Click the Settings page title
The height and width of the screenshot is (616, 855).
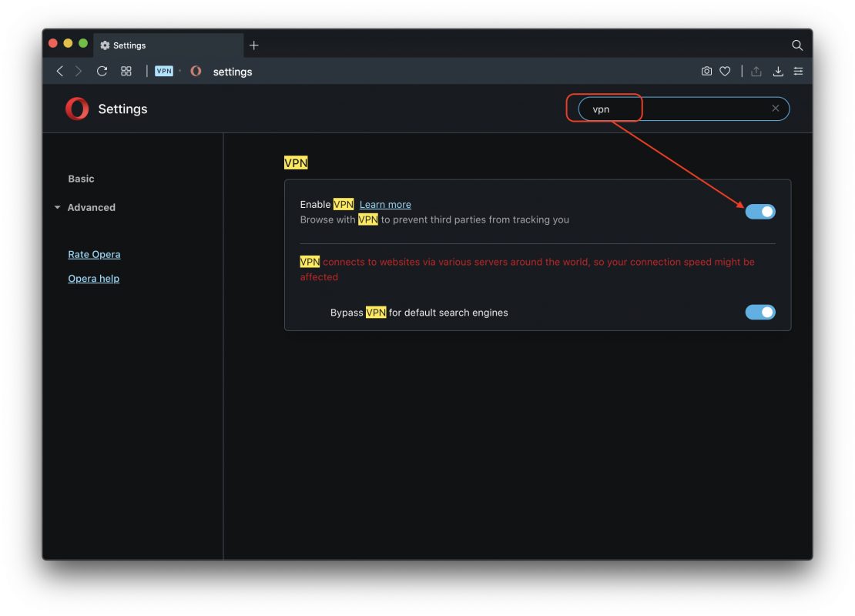point(122,109)
